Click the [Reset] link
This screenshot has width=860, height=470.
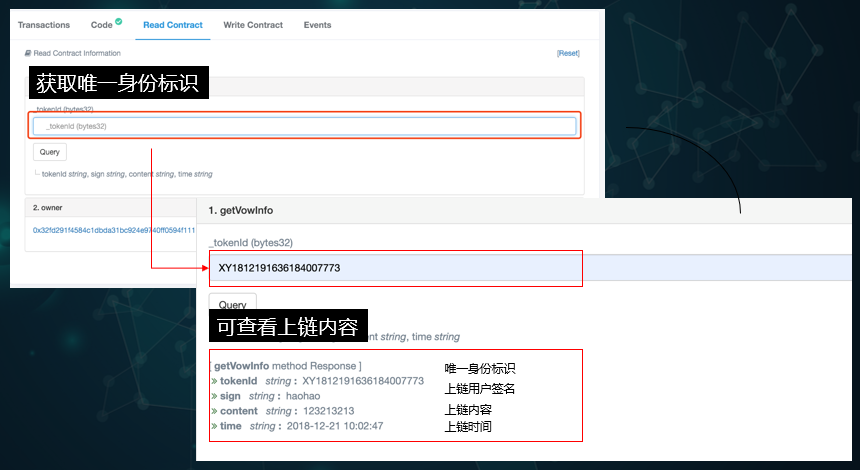568,53
